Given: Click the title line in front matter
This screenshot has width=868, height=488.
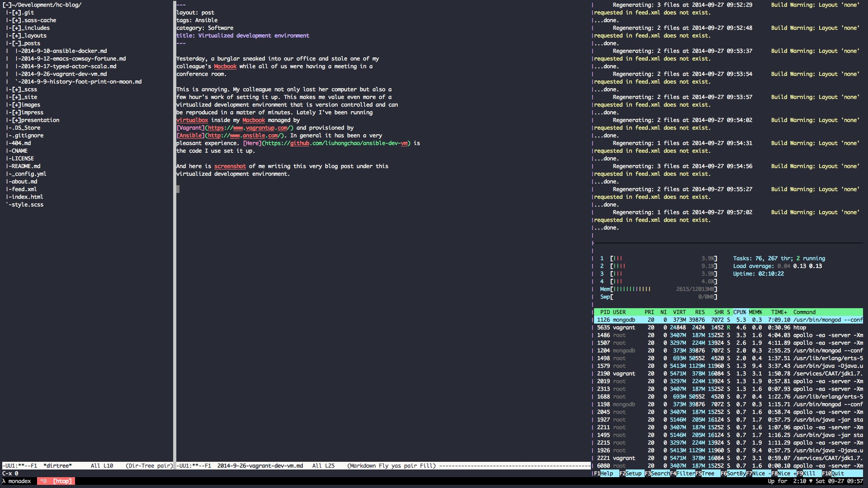Looking at the screenshot, I should pos(243,36).
